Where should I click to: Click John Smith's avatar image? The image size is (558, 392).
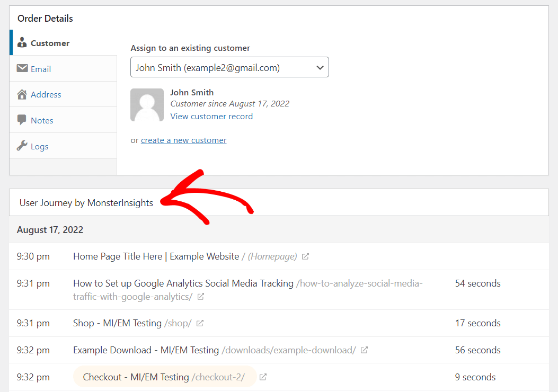147,104
